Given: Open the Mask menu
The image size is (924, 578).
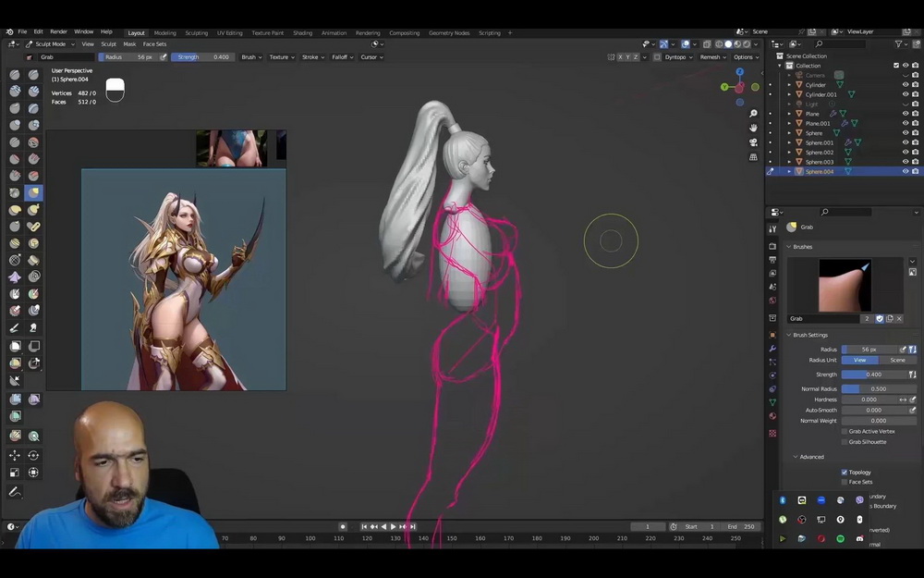Looking at the screenshot, I should pyautogui.click(x=129, y=44).
